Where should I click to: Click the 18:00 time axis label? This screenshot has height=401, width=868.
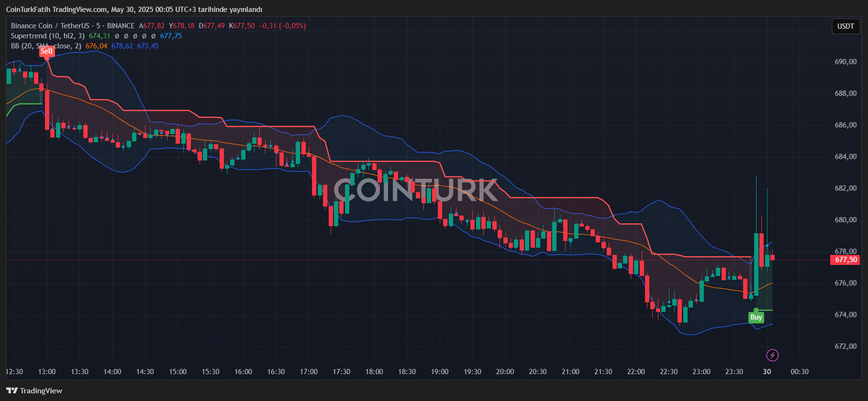point(374,372)
